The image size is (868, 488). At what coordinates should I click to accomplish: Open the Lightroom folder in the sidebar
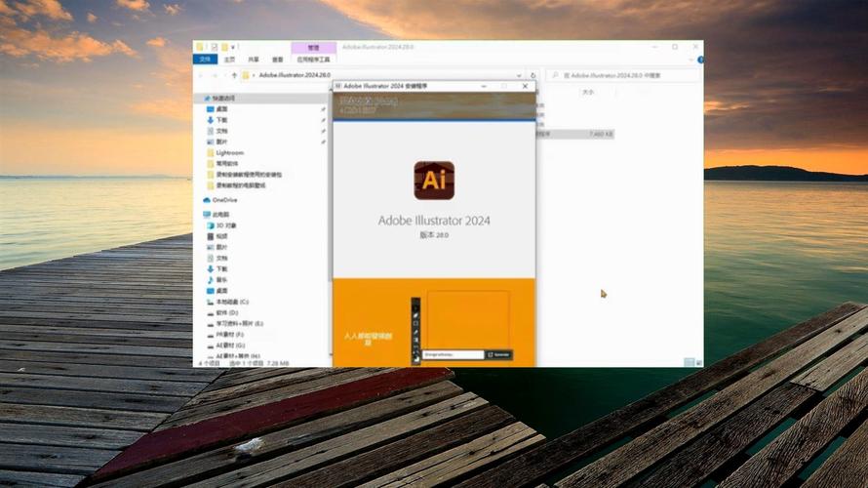[x=229, y=153]
